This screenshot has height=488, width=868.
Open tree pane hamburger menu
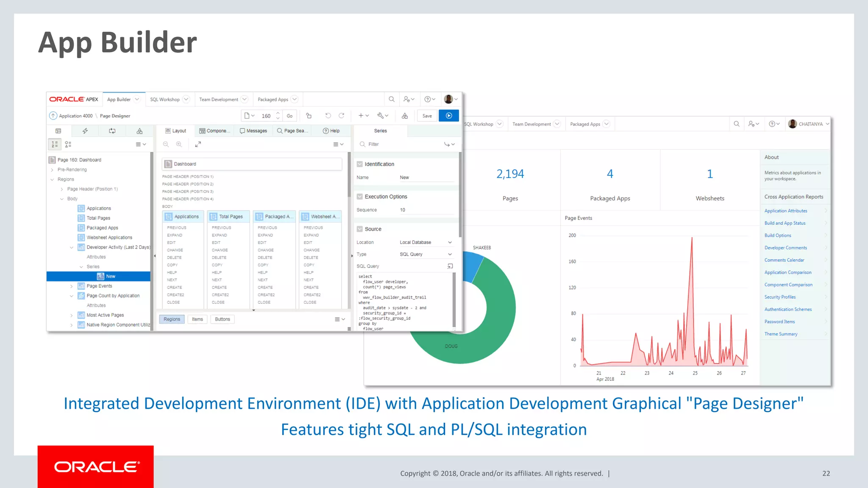141,144
